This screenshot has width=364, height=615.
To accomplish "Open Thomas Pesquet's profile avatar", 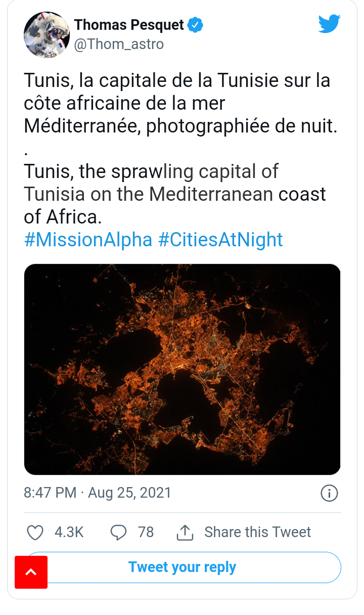I will coord(47,35).
